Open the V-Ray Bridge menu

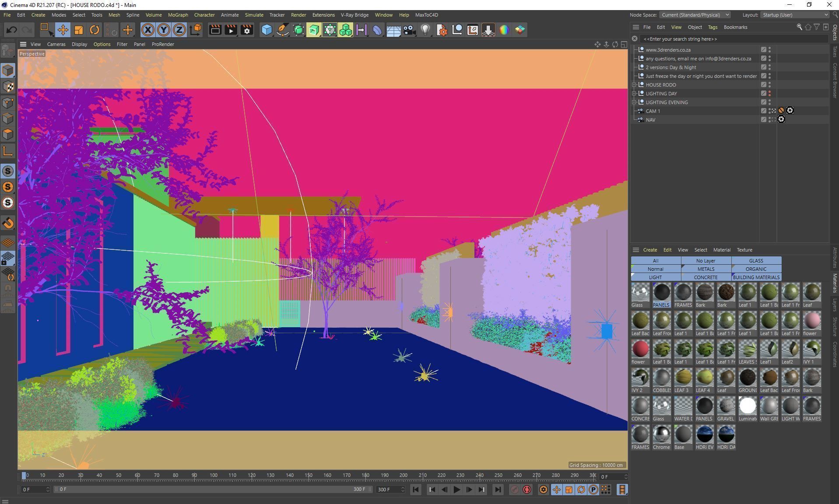coord(355,15)
